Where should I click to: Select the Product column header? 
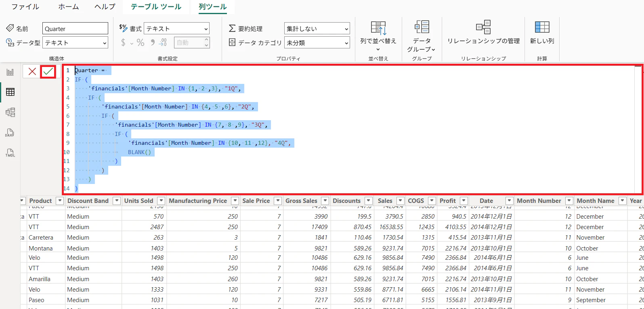click(x=40, y=200)
